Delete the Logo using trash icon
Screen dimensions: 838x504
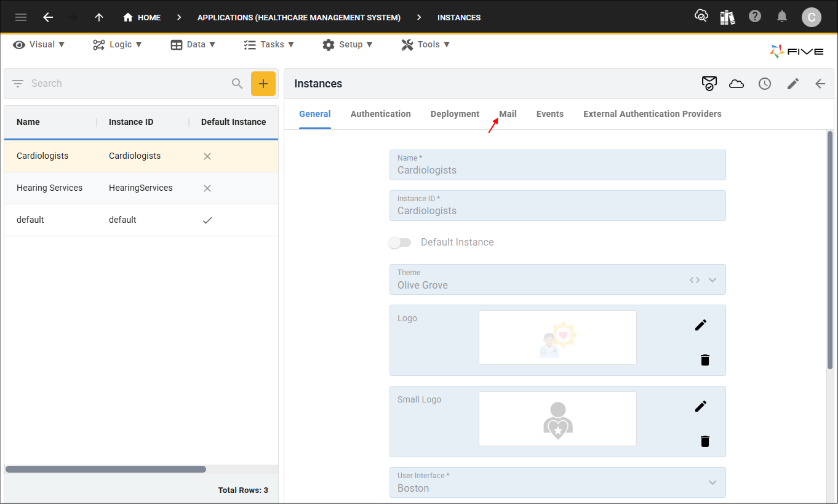point(705,360)
